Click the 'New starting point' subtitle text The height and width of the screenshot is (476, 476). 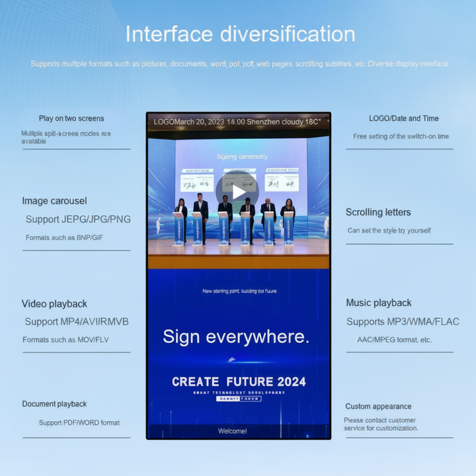[239, 291]
